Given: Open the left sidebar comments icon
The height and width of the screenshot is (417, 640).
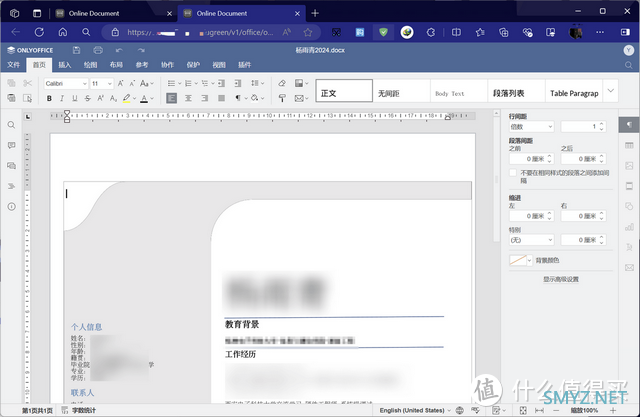Looking at the screenshot, I should [11, 145].
